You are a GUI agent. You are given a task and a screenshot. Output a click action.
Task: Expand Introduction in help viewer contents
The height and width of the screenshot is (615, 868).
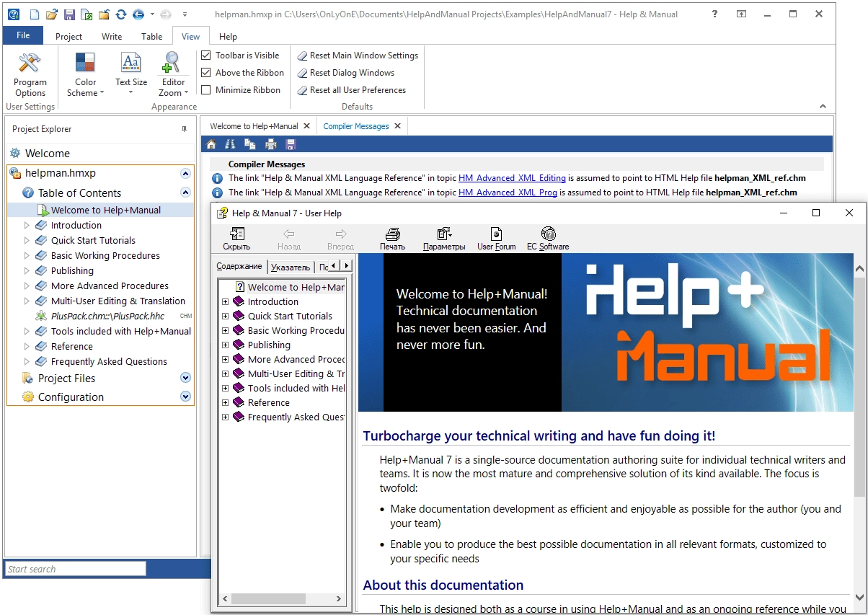(x=225, y=301)
